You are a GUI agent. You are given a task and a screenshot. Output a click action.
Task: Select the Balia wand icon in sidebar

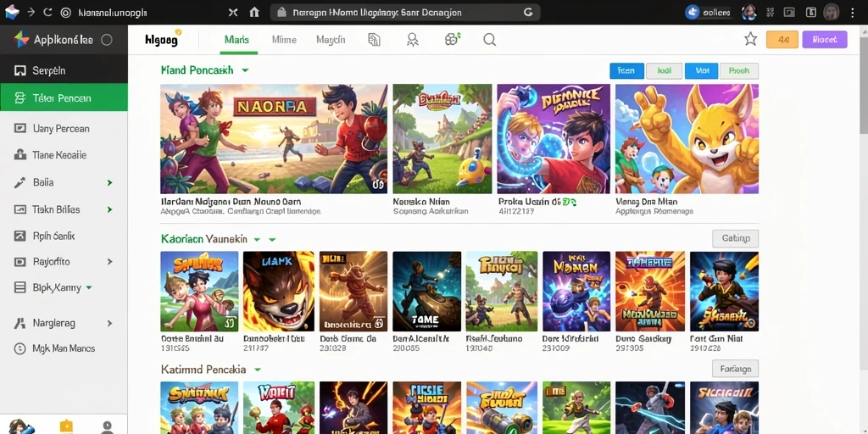20,182
